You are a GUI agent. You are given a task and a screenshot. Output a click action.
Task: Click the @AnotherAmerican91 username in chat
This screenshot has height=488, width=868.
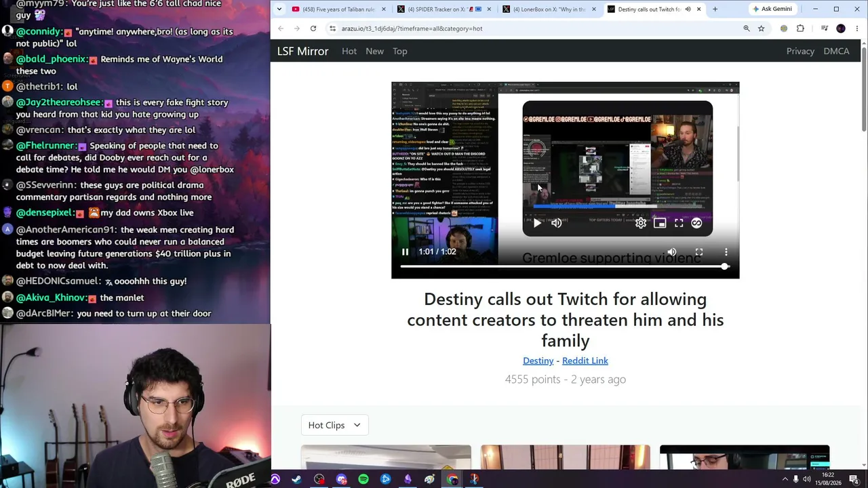67,230
